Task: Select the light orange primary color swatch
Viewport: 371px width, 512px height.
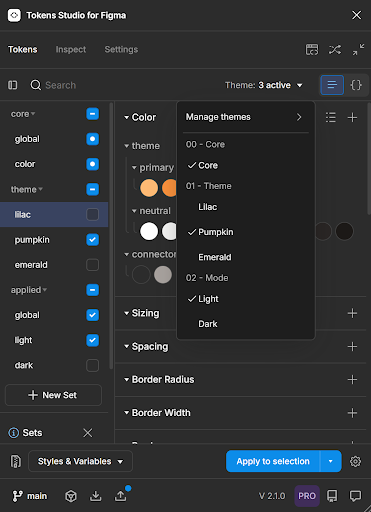Action: (x=149, y=188)
